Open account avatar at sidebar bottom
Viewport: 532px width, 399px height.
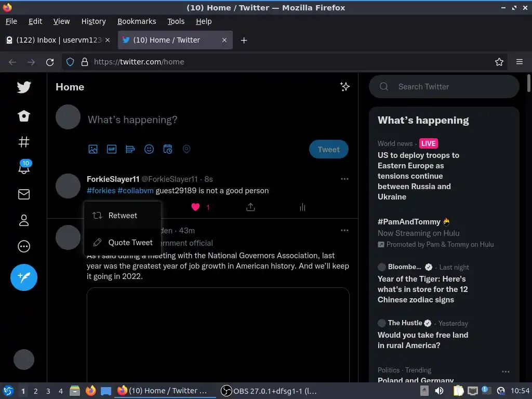coord(24,360)
